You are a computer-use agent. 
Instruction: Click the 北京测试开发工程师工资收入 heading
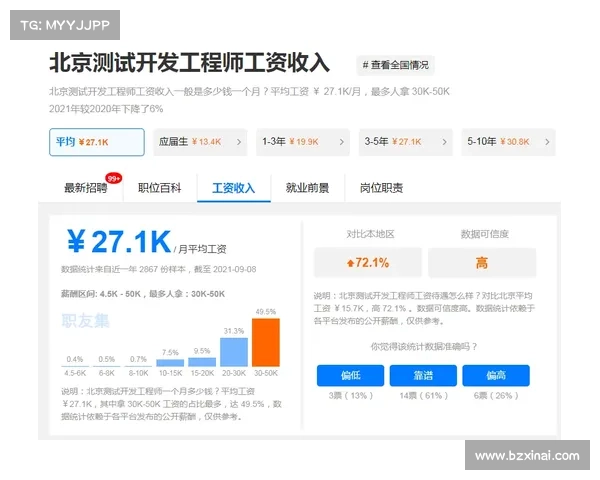click(x=189, y=63)
